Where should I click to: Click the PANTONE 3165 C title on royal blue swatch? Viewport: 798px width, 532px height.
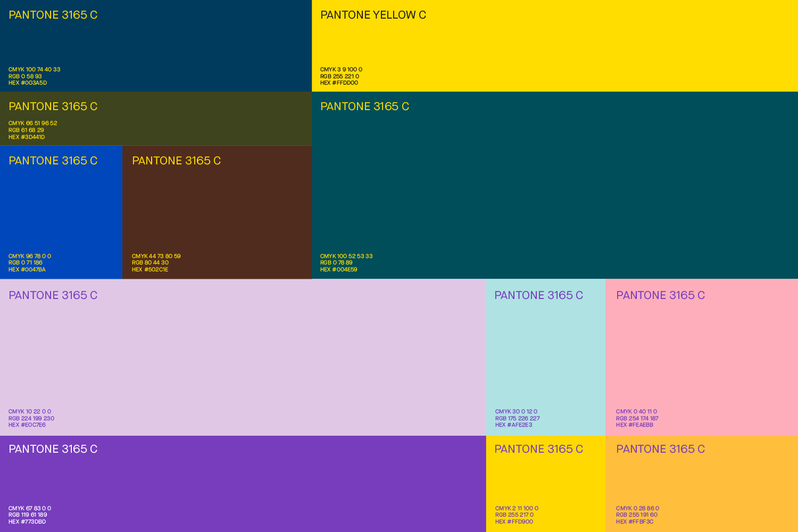coord(53,161)
